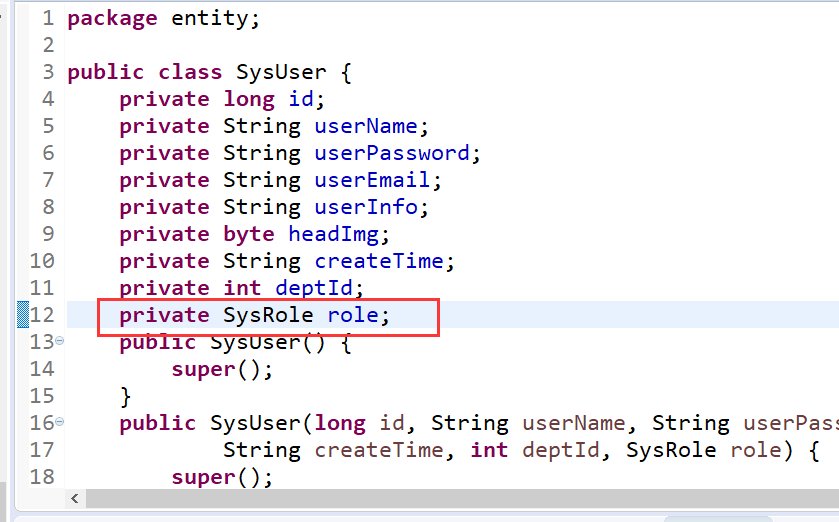Click line number 12 in the gutter

(x=42, y=314)
